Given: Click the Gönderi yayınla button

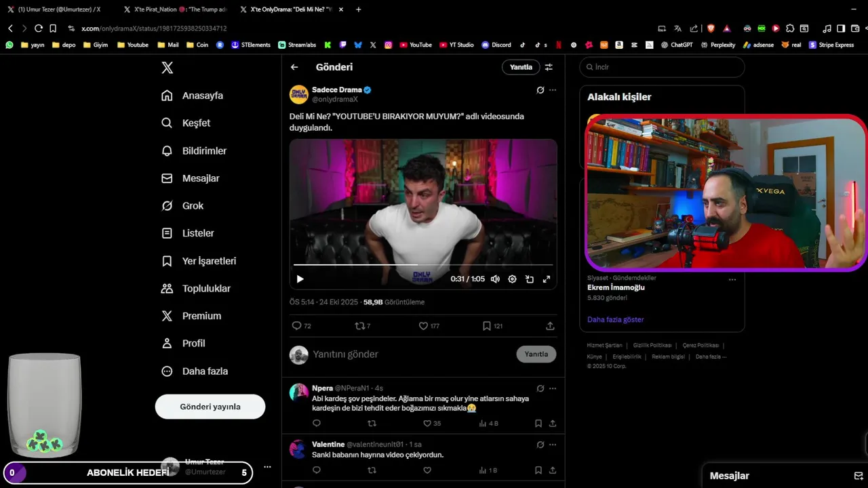Looking at the screenshot, I should tap(210, 407).
